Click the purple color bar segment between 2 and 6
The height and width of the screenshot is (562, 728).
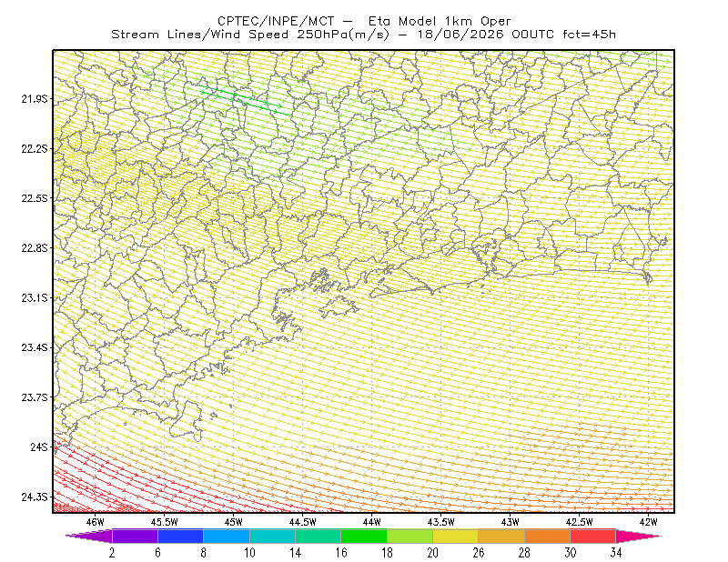(135, 536)
